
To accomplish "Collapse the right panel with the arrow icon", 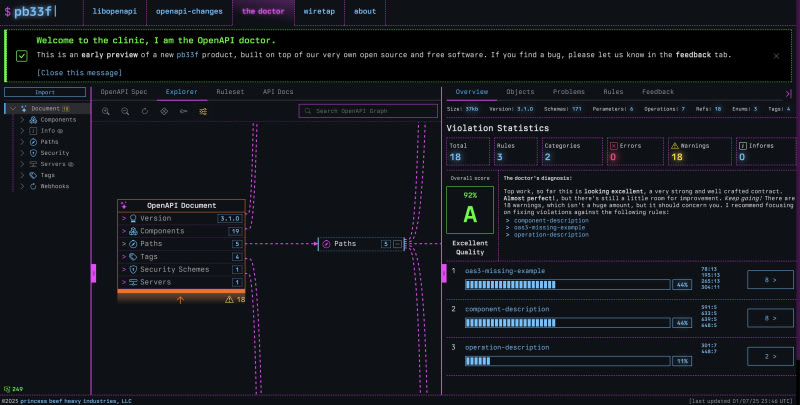I will [789, 91].
